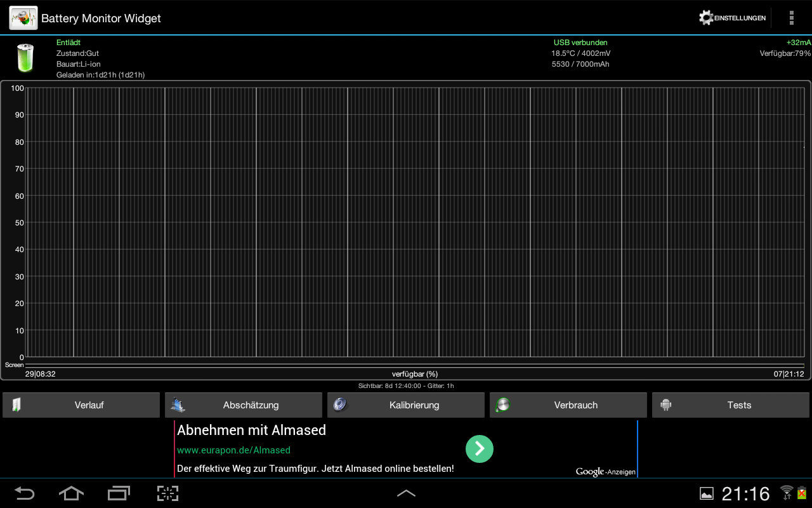812x508 pixels.
Task: Tap the Verlauf door icon
Action: (16, 405)
